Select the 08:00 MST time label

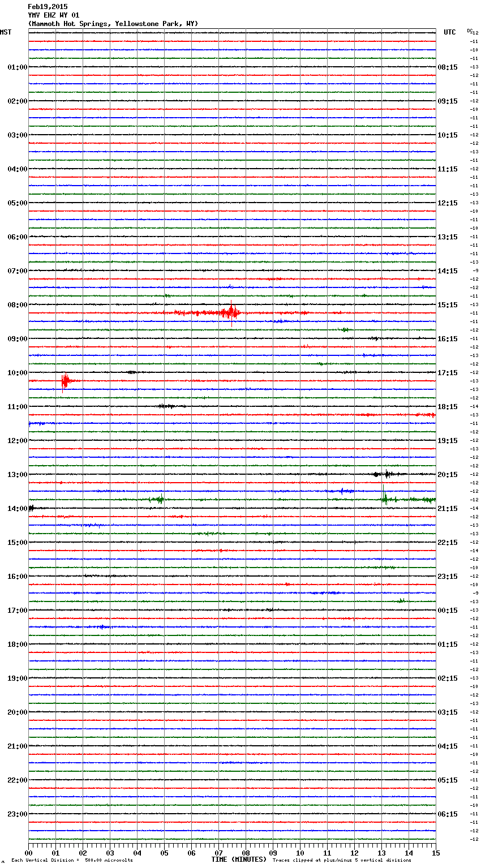(18, 305)
